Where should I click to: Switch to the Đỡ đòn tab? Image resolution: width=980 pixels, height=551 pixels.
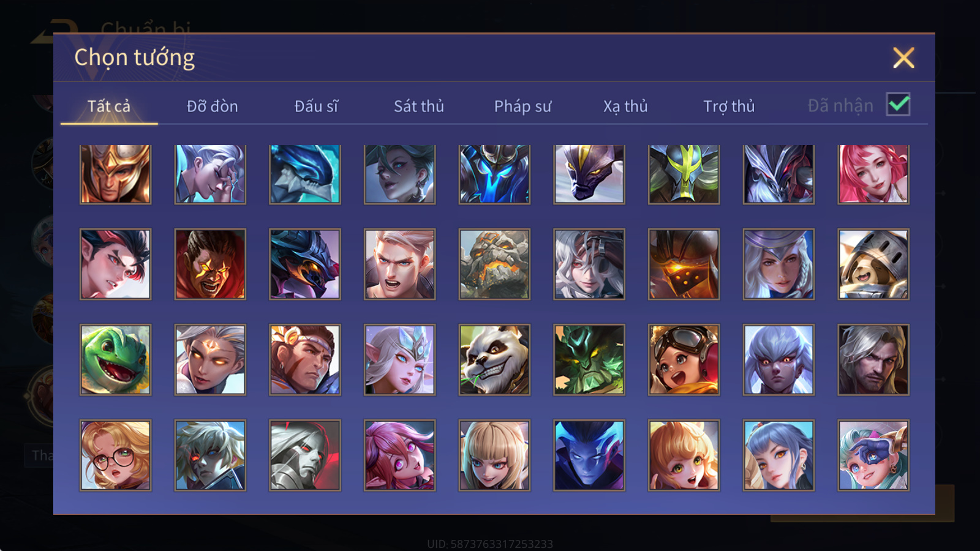click(212, 106)
